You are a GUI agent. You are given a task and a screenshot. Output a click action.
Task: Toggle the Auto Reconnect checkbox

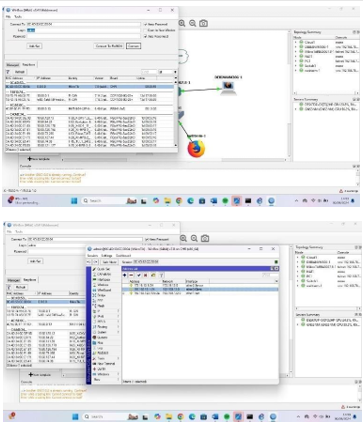click(x=145, y=36)
